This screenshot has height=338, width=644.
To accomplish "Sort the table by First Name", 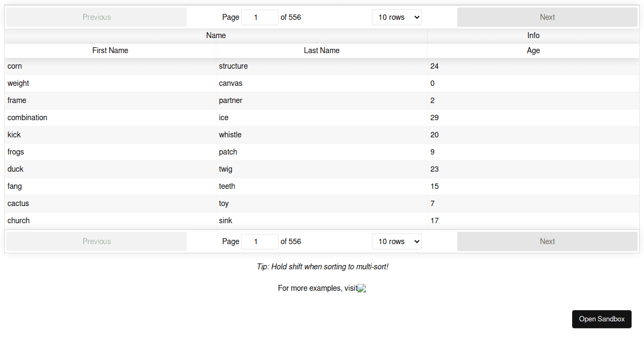I will point(110,50).
